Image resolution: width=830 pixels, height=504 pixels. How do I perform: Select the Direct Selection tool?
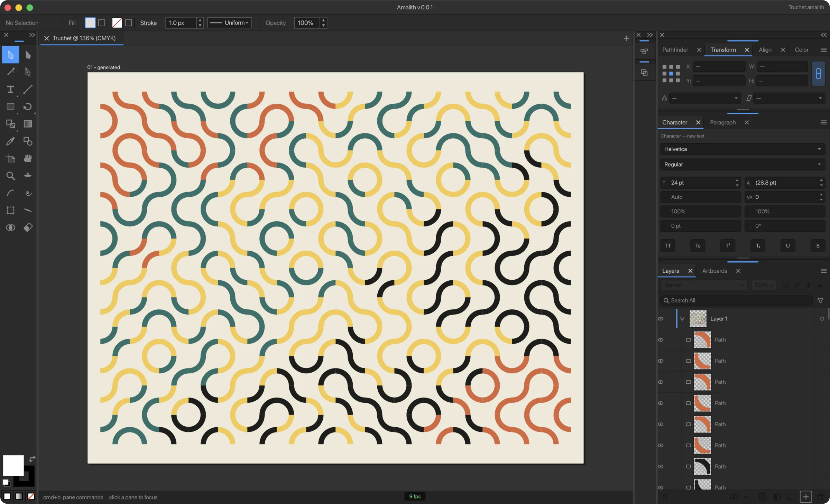(28, 55)
